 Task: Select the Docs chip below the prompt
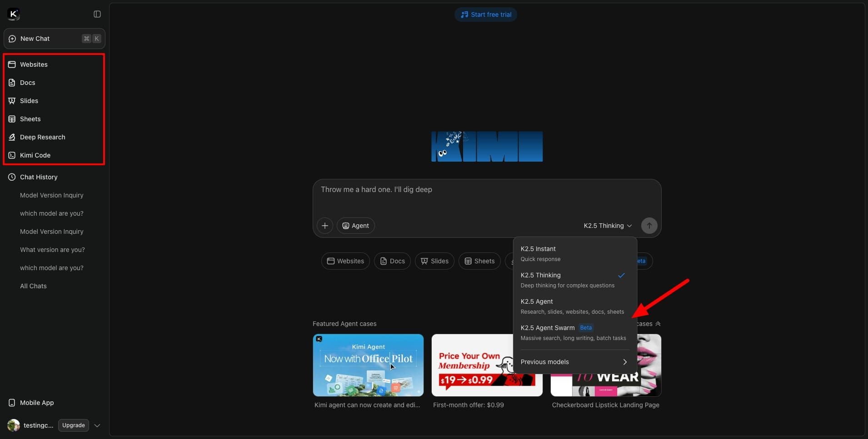coord(392,261)
